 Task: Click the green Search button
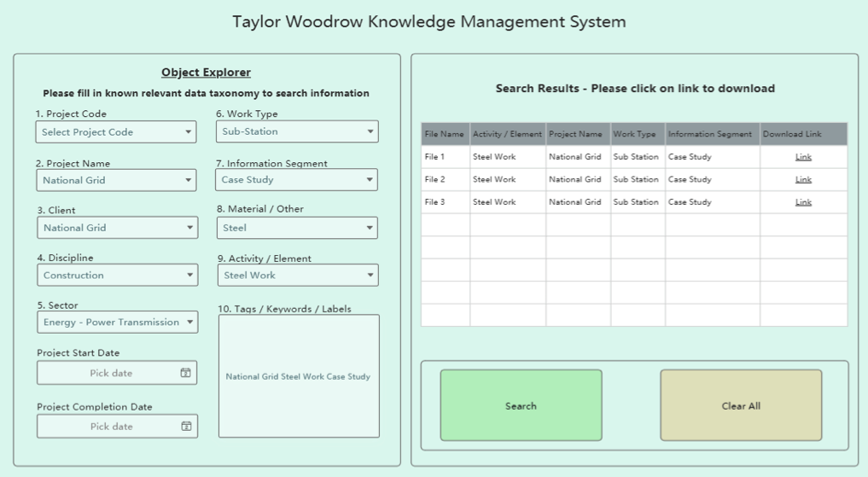tap(521, 405)
